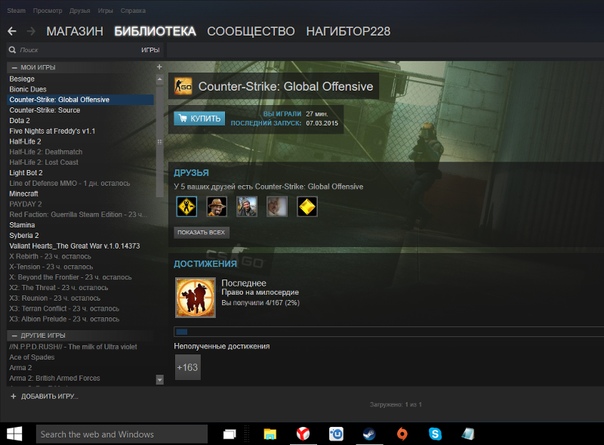Open the НАГИБТОР228 profile tab
The width and height of the screenshot is (604, 445).
[348, 31]
